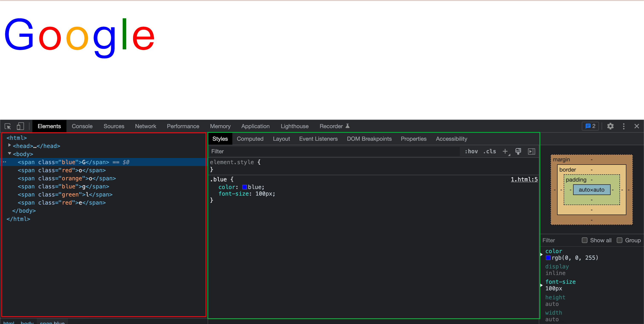Follow the 1.html:5 source link
Viewport: 644px width, 324px height.
pyautogui.click(x=524, y=179)
